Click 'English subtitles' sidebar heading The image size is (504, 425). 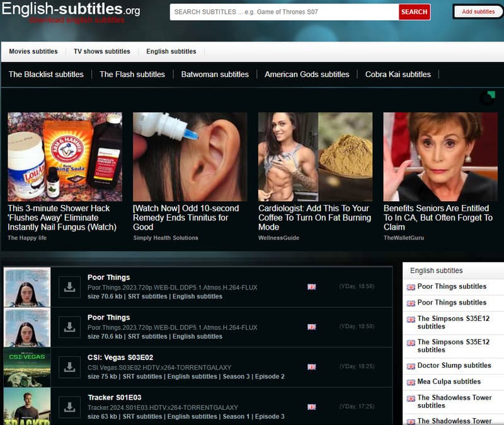click(436, 271)
